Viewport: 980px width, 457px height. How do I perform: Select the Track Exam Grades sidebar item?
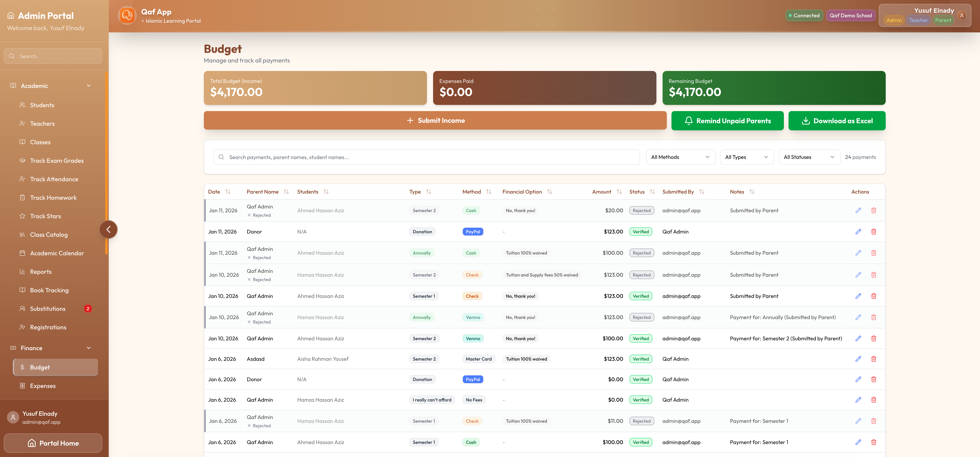[x=57, y=161]
